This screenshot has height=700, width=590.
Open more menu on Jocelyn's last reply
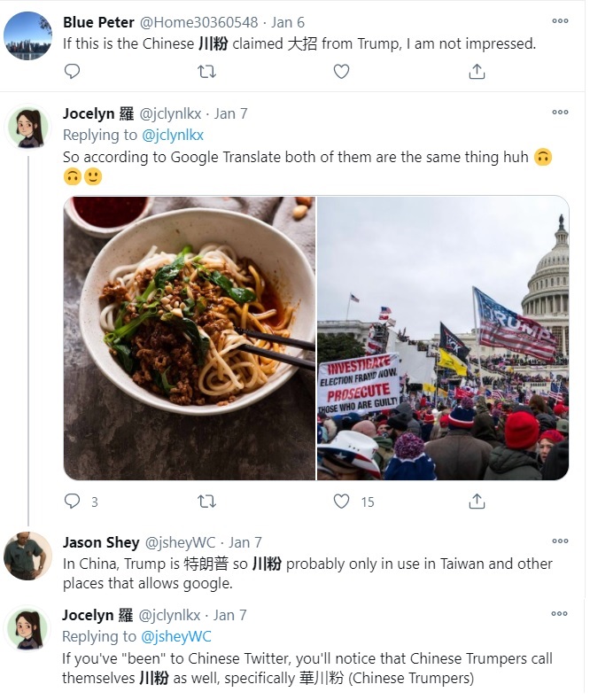pyautogui.click(x=560, y=614)
